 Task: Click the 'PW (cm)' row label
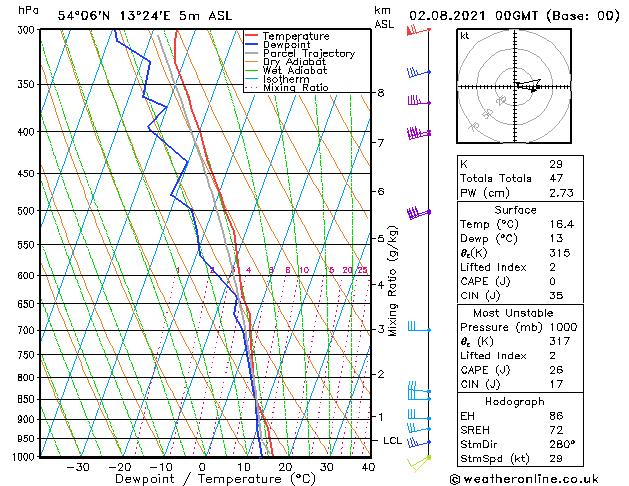pos(485,193)
